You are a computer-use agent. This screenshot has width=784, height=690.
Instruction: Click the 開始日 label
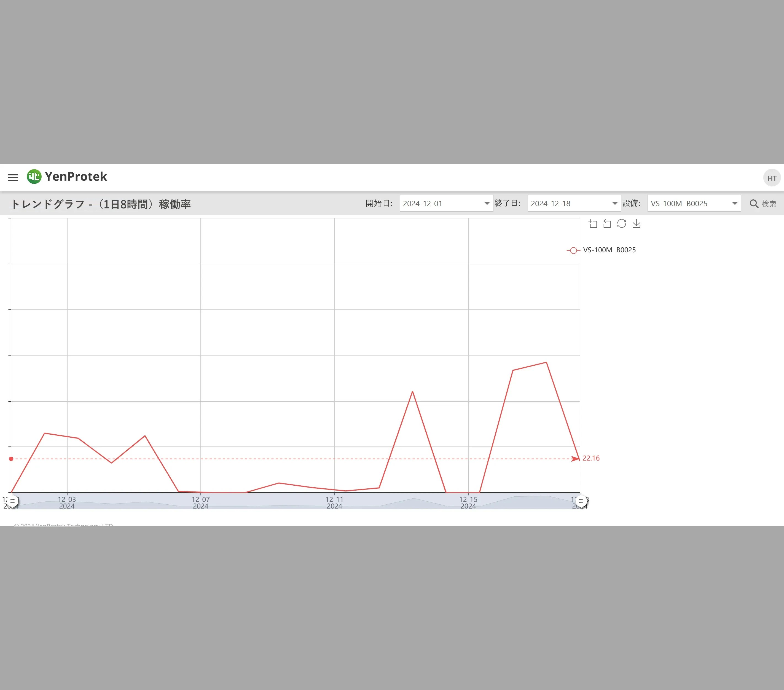pos(379,204)
